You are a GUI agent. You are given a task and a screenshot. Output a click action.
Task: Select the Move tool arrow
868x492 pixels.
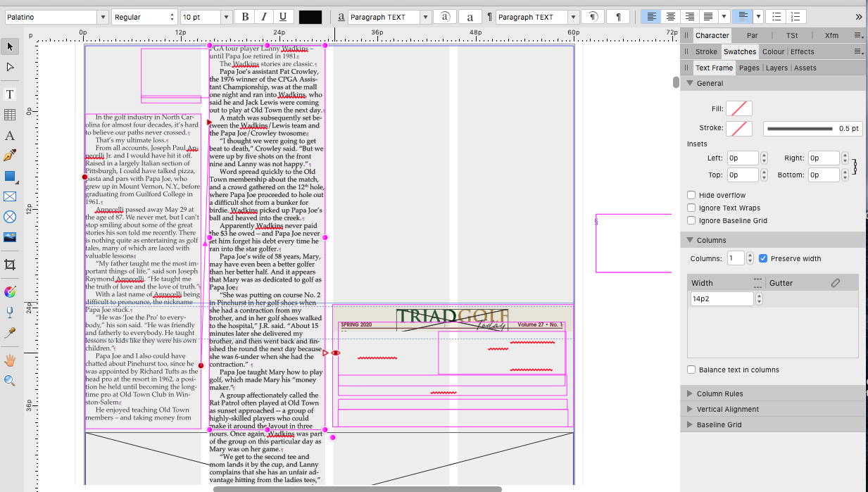(x=10, y=46)
